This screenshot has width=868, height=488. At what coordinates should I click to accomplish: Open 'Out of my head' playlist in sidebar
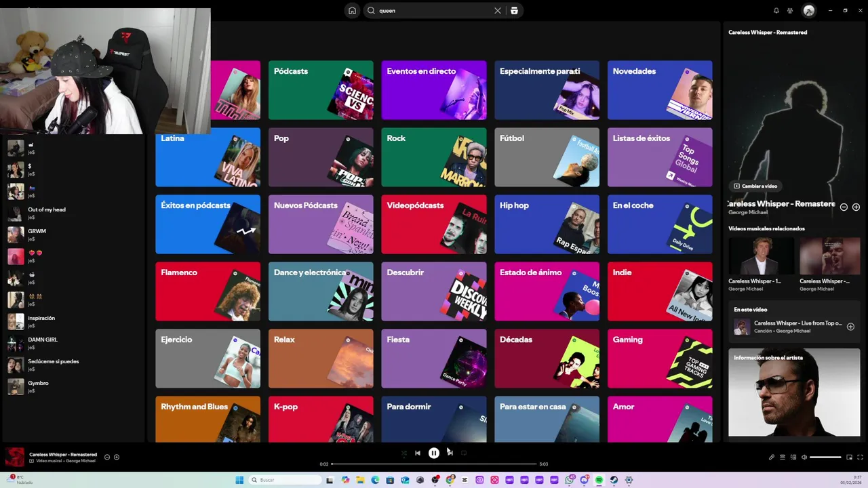tap(73, 213)
